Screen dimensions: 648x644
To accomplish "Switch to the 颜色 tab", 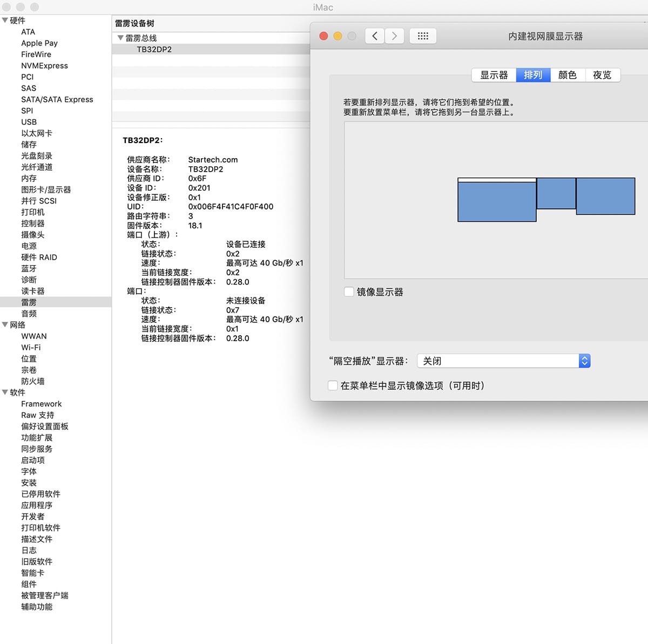I will click(568, 75).
